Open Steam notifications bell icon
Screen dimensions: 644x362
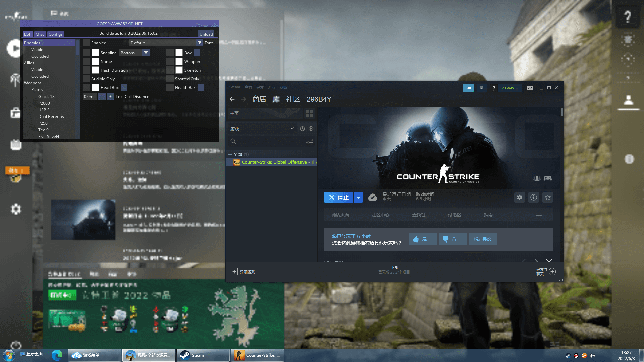pyautogui.click(x=482, y=88)
